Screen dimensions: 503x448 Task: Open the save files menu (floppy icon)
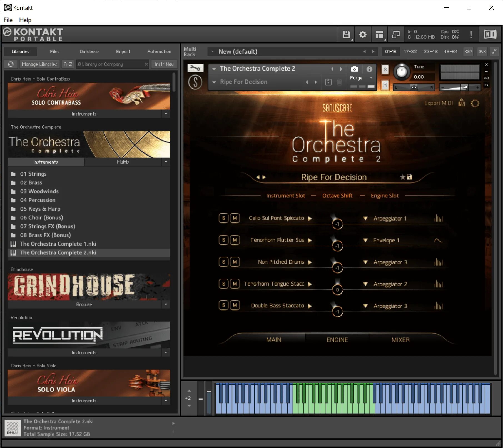pos(346,35)
